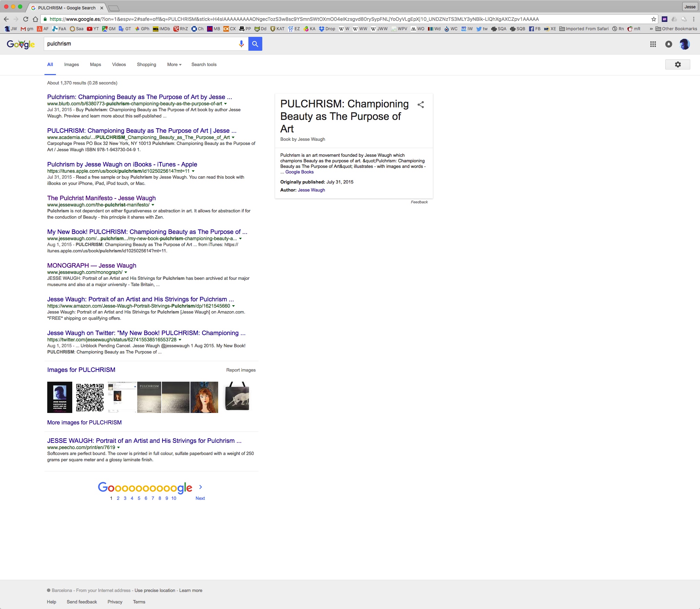Open the amazon.com result options arrow

coord(233,306)
